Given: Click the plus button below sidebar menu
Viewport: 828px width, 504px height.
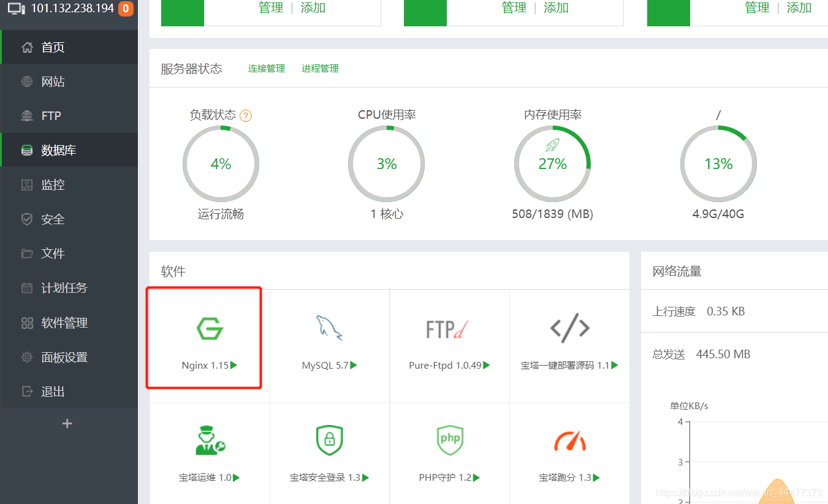Looking at the screenshot, I should [x=67, y=423].
